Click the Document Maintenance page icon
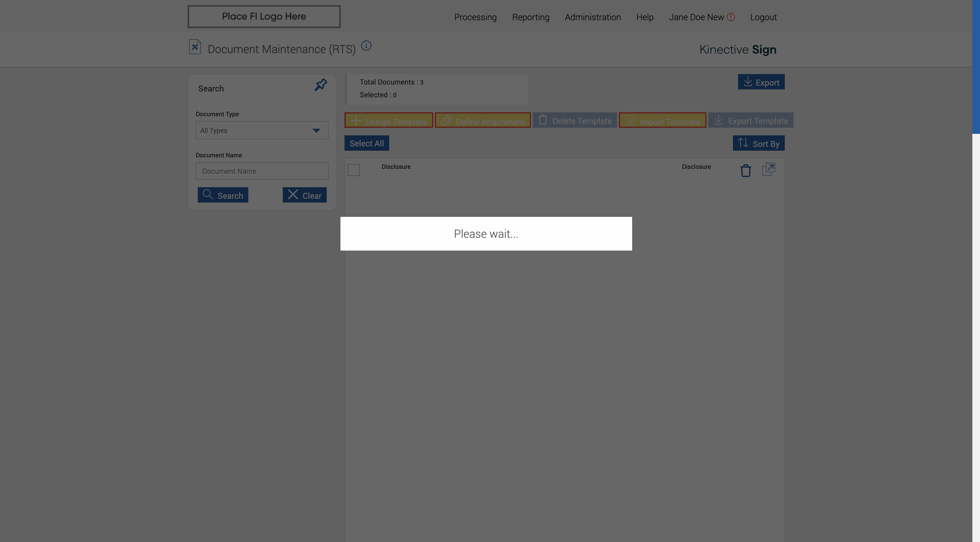Screen dimensions: 980x542 coord(195,47)
